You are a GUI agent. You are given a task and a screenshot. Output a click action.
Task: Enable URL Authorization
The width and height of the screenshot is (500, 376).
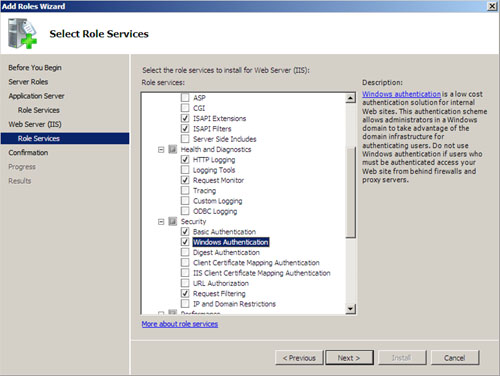pos(185,283)
